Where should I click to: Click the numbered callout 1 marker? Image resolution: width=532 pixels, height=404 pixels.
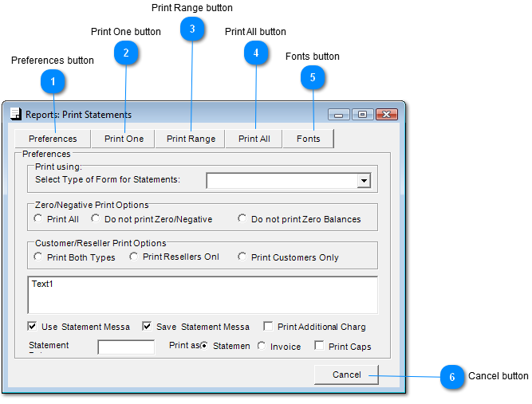(x=53, y=81)
